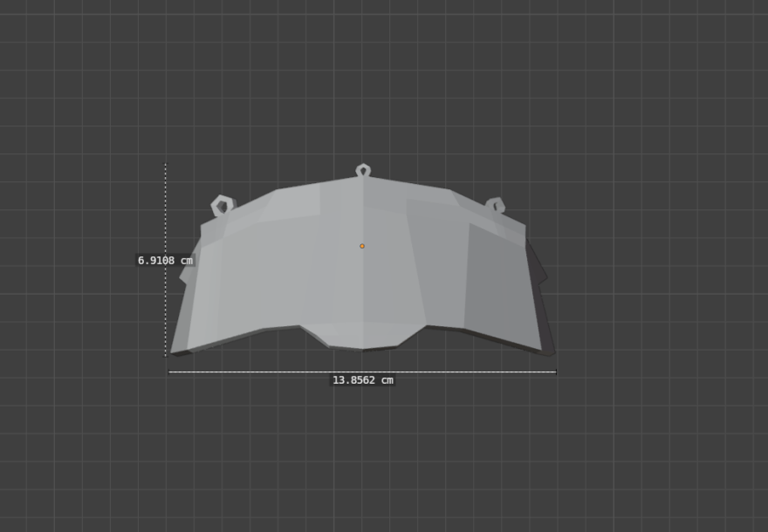Select the right ring loop on the model
Image resolution: width=768 pixels, height=532 pixels.
[x=495, y=206]
